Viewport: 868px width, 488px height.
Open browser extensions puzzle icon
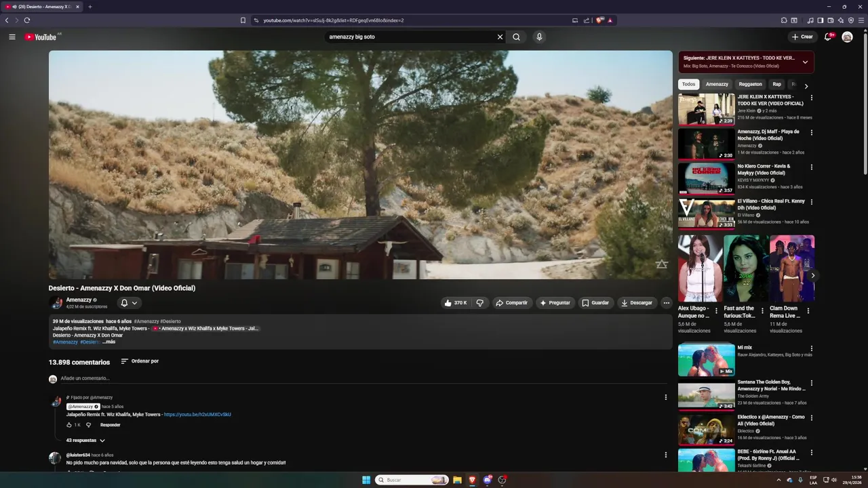point(784,20)
